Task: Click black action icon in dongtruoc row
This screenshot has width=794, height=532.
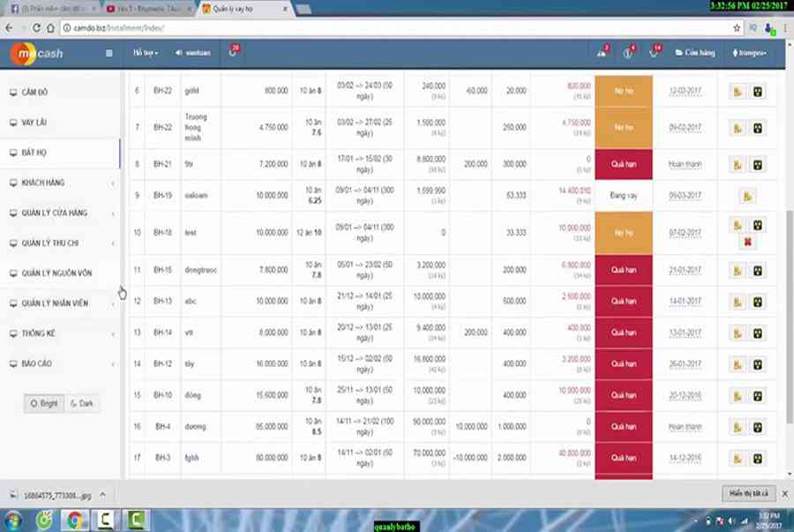Action: pos(757,271)
